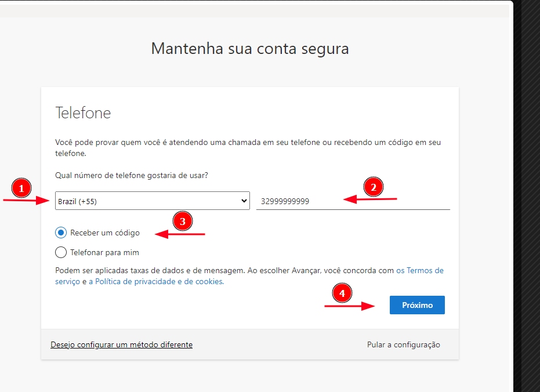This screenshot has height=392, width=540.
Task: Click the chevron arrow on country selector
Action: click(243, 201)
